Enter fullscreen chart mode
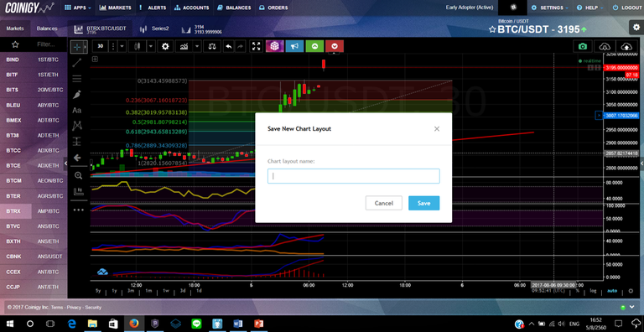Image resolution: width=644 pixels, height=332 pixels. pyautogui.click(x=257, y=46)
